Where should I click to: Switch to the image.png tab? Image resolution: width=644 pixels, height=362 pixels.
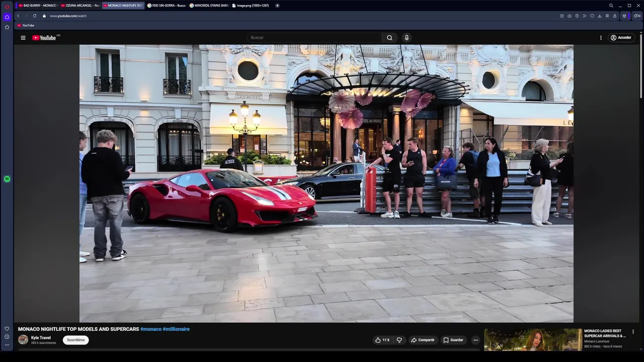coord(252,6)
